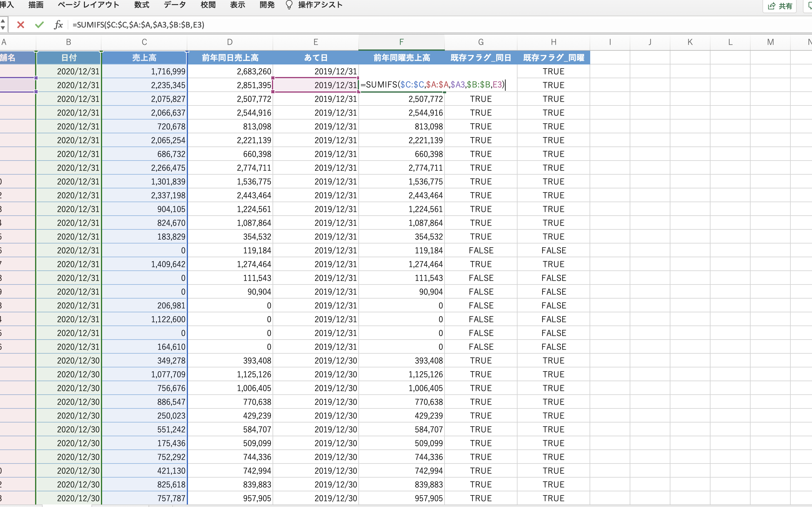Switch to the 描画 tab
This screenshot has height=507, width=812.
[36, 5]
